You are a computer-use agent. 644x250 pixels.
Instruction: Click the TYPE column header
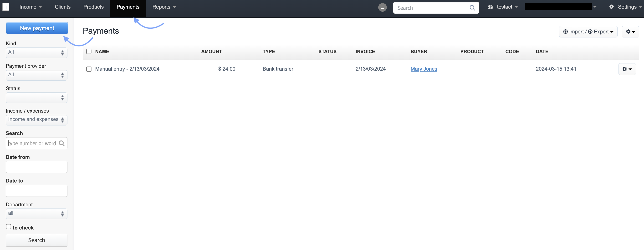269,52
